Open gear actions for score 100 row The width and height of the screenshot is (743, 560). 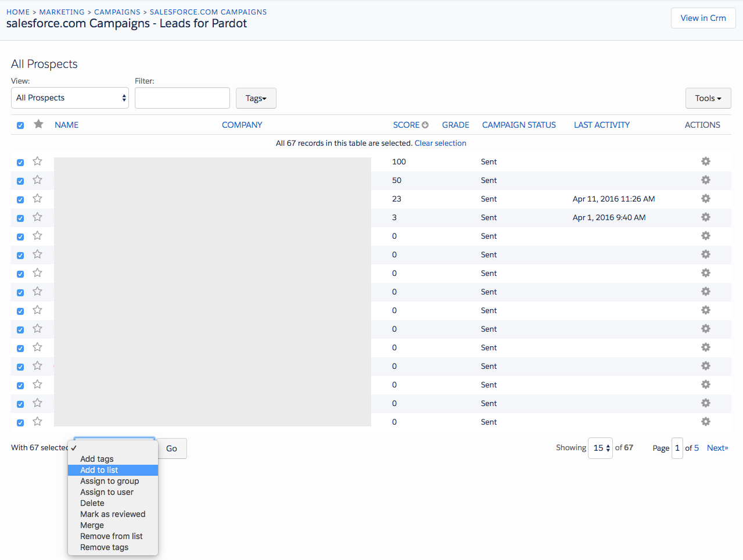point(705,161)
